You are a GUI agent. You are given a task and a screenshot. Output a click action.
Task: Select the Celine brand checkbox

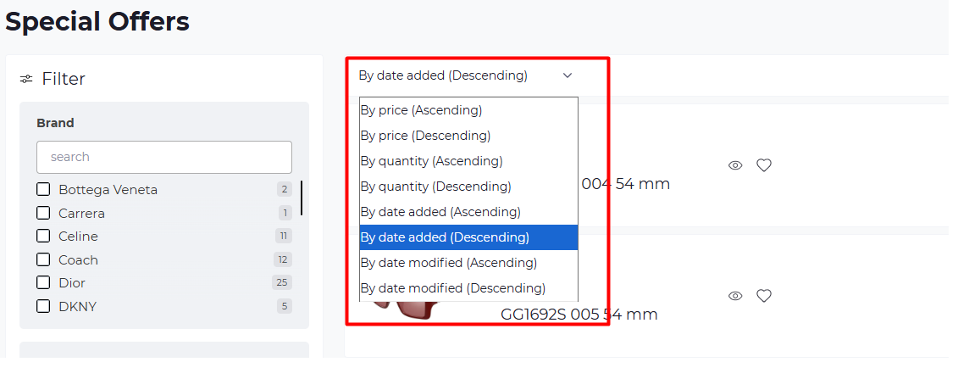43,236
